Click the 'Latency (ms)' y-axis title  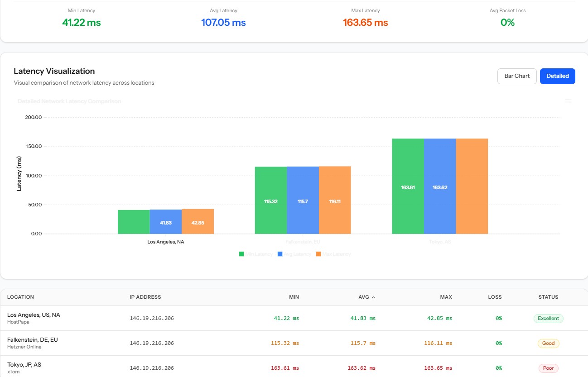coord(19,174)
